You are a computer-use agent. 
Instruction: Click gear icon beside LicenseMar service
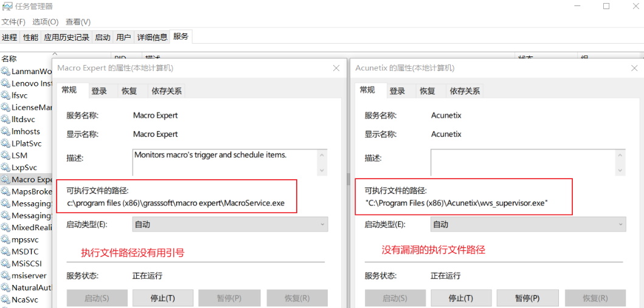coord(5,108)
